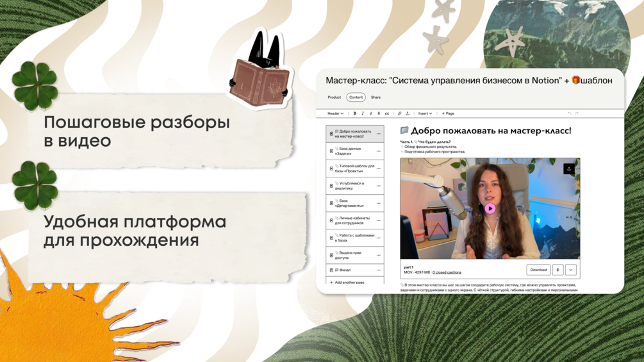
Task: Click the bullet 'Обзор финального результата.'
Action: 430,147
